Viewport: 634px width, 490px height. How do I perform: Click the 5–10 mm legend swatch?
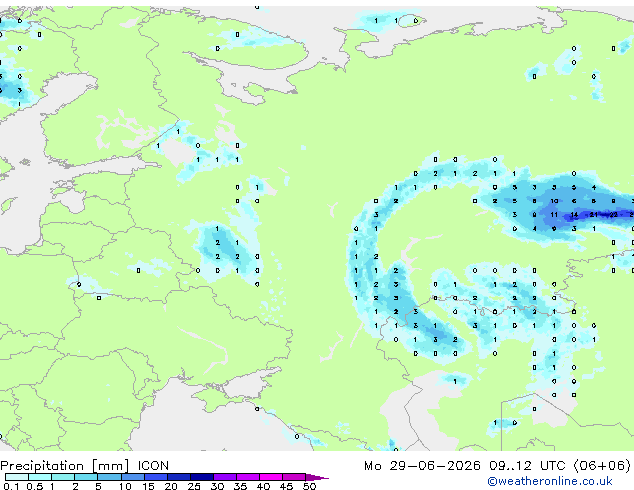click(109, 477)
